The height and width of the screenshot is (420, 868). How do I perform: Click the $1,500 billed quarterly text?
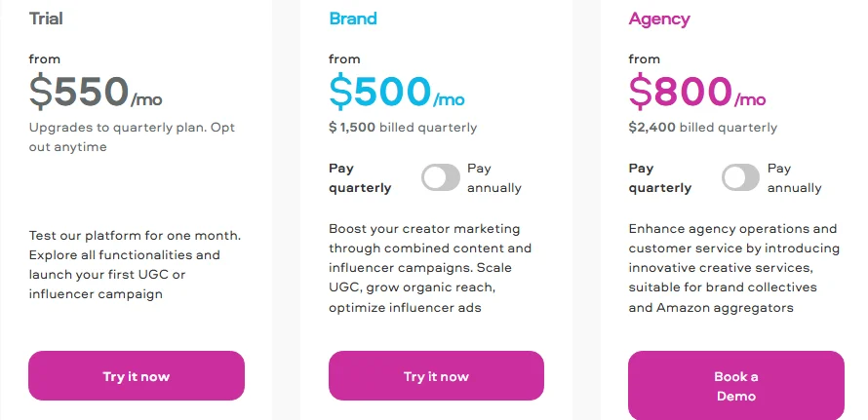[x=403, y=128]
